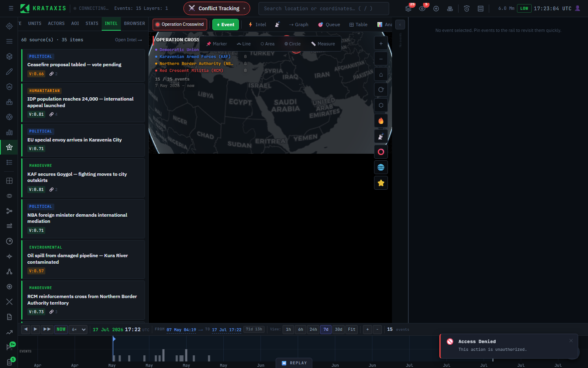Open layers panel with 25 badge
Screen dimensions: 588x368
click(408, 8)
